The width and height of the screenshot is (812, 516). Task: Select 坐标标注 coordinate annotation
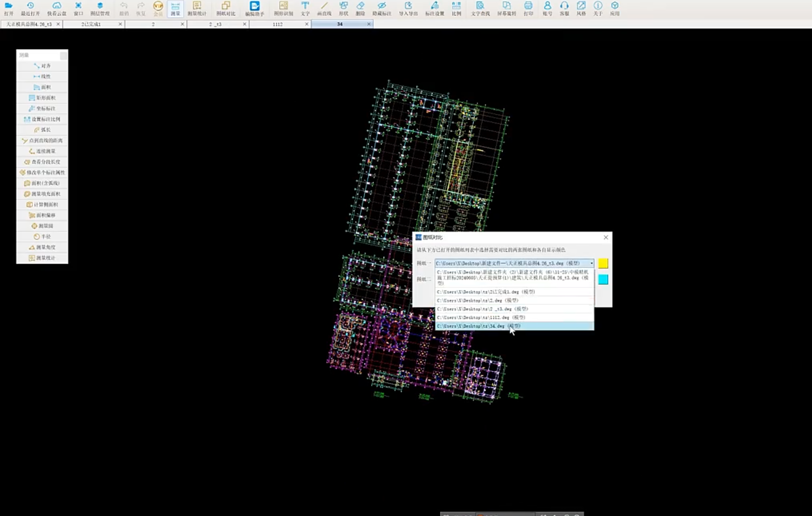point(42,108)
